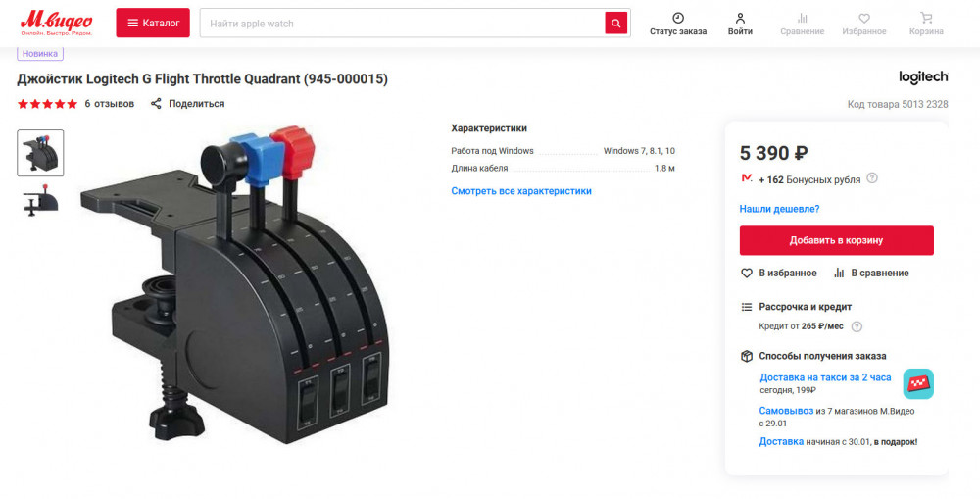Click Добавить в корзину button
This screenshot has width=980, height=499.
pyautogui.click(x=836, y=240)
